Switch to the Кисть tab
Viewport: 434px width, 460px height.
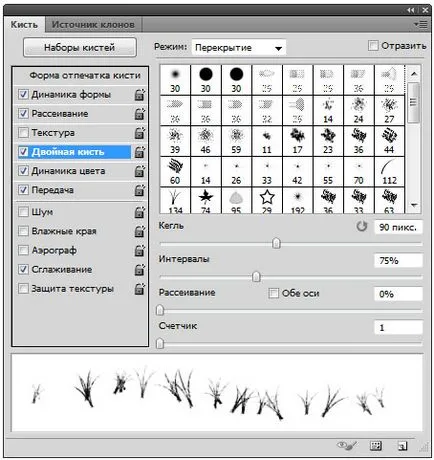point(24,25)
